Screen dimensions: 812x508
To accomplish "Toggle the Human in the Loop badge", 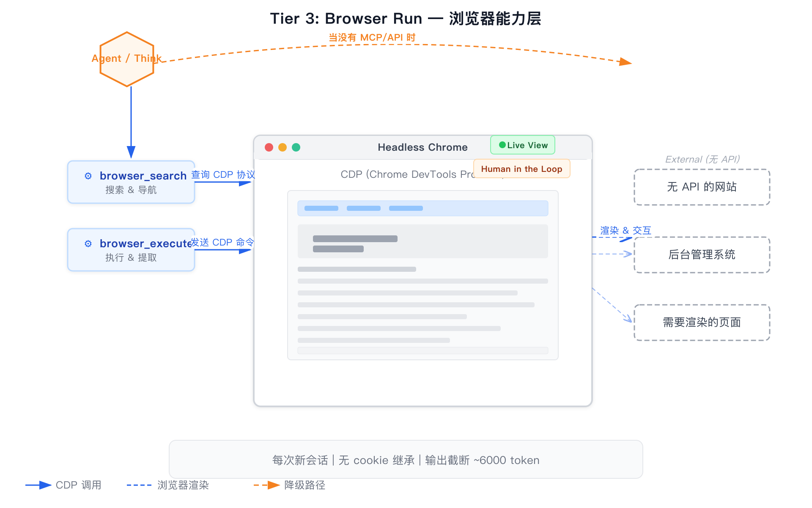I will (x=522, y=168).
